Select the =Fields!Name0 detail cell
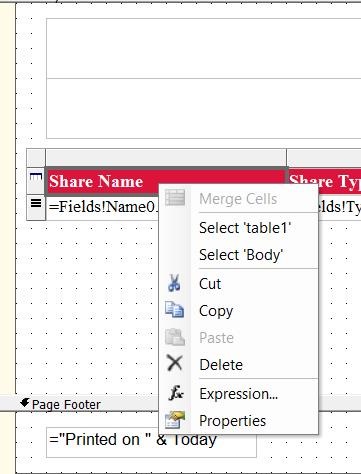The height and width of the screenshot is (474, 361). 102,207
